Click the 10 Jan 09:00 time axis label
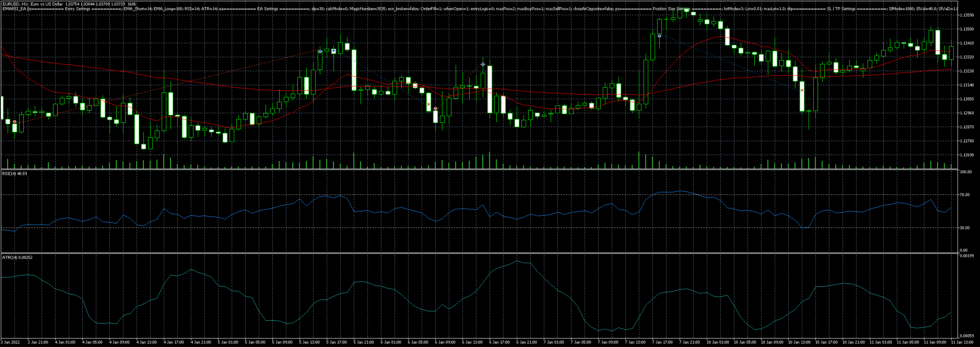Screen dimensions: 980x347 click(x=772, y=342)
